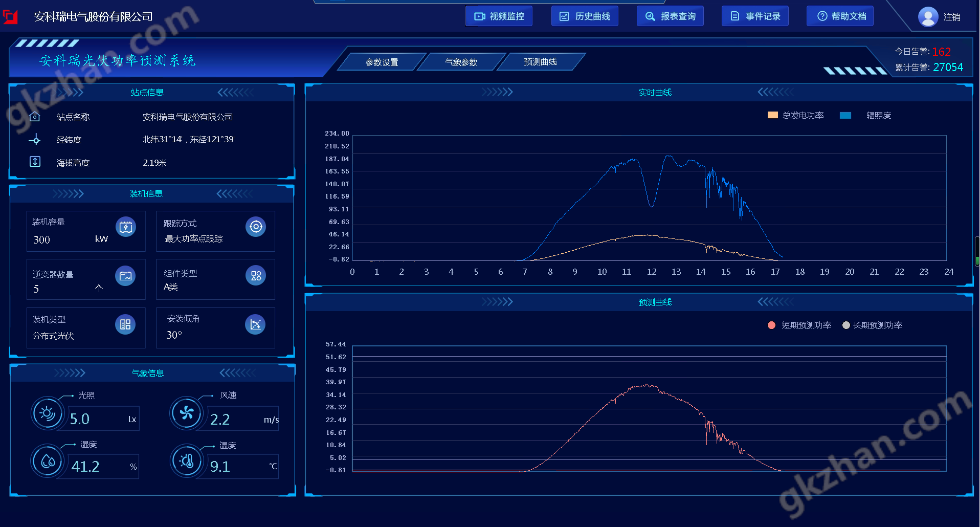This screenshot has width=980, height=527.
Task: Click inverter count value 5
Action: coord(36,289)
